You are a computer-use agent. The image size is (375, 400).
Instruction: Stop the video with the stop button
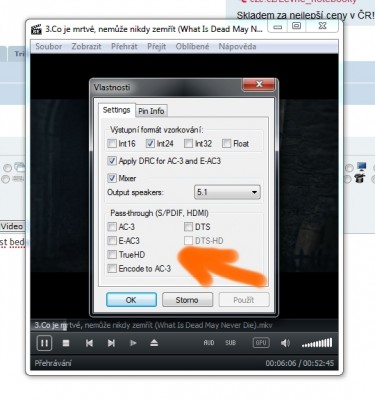pyautogui.click(x=66, y=343)
